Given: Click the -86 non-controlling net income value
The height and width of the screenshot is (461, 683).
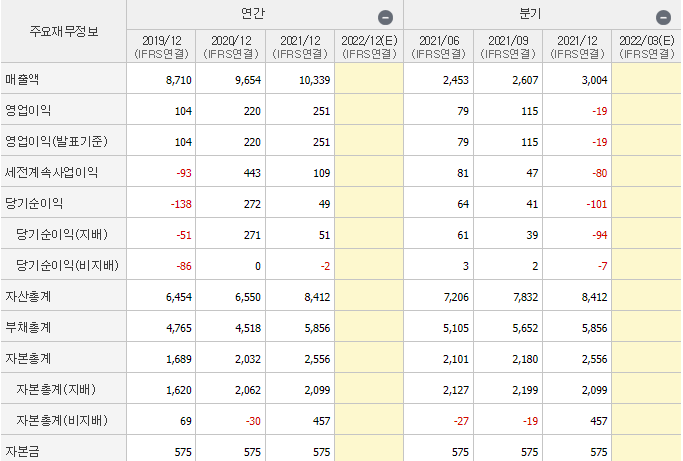Looking at the screenshot, I should coord(184,266).
